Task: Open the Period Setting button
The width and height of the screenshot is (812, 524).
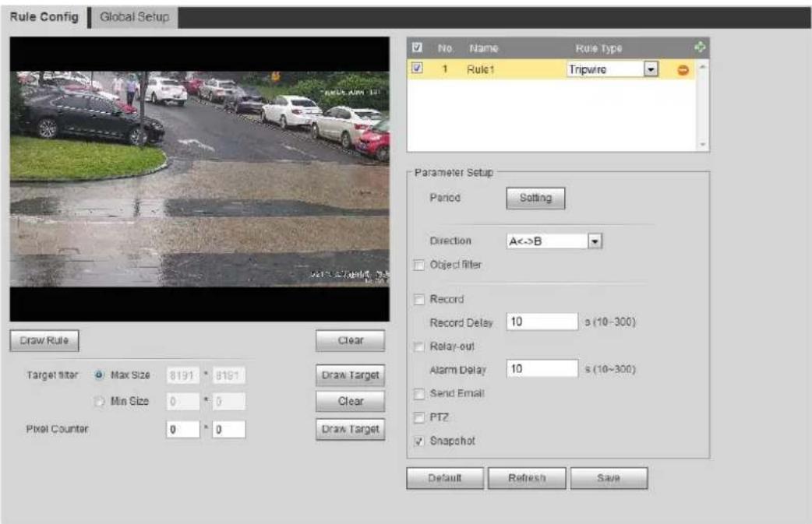Action: click(x=535, y=198)
